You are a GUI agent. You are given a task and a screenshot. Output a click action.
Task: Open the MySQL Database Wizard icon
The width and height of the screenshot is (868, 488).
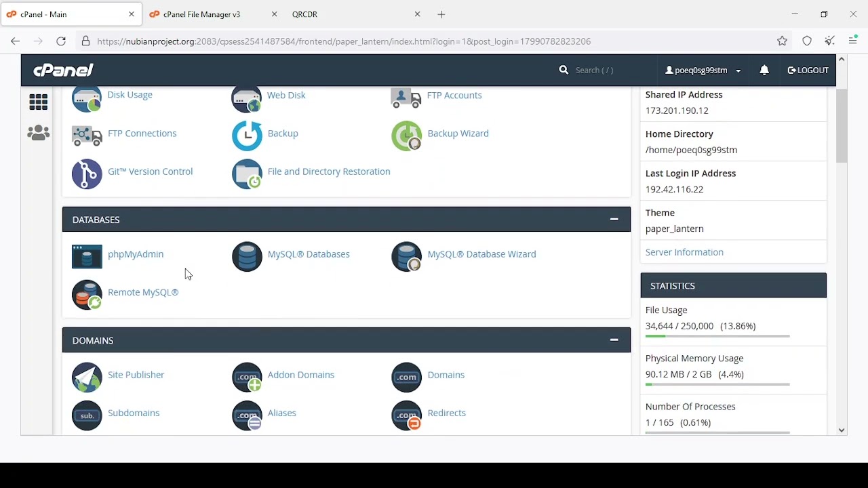click(406, 257)
